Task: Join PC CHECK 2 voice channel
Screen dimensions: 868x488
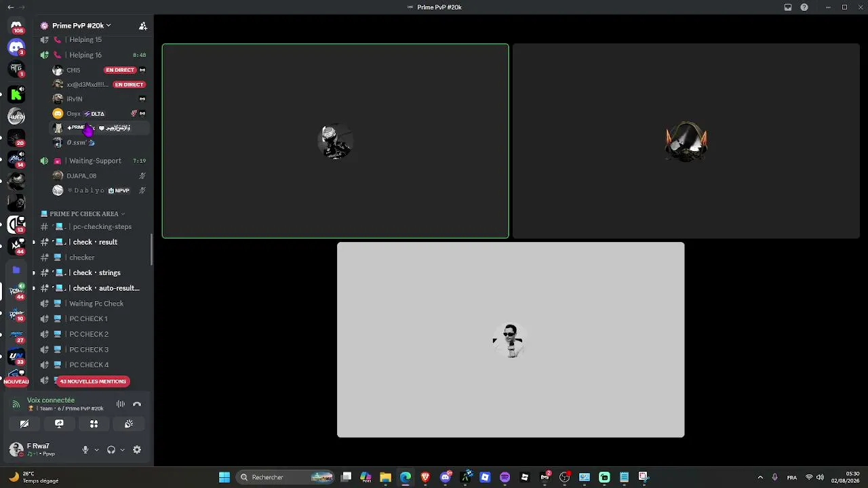Action: click(94, 334)
